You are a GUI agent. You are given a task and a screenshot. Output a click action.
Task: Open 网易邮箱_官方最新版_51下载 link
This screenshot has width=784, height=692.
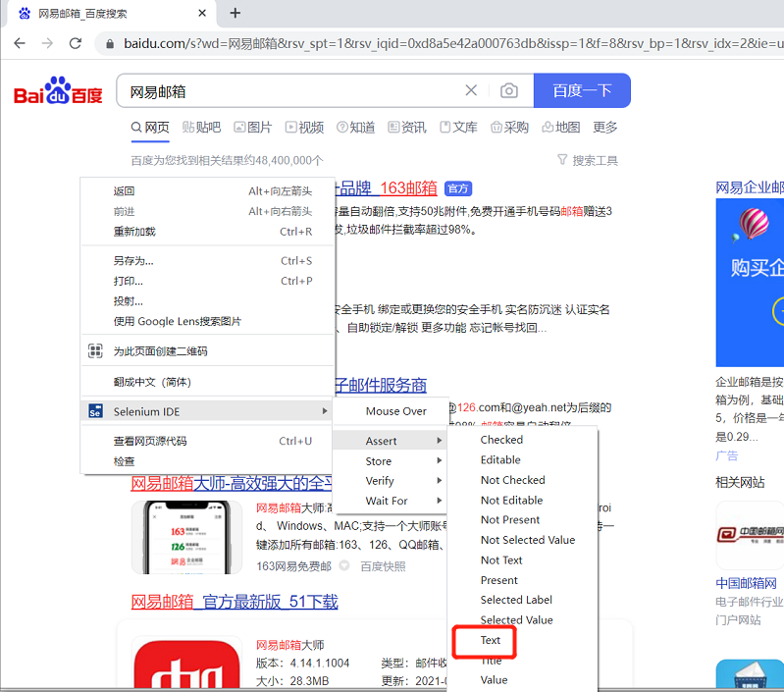[235, 602]
